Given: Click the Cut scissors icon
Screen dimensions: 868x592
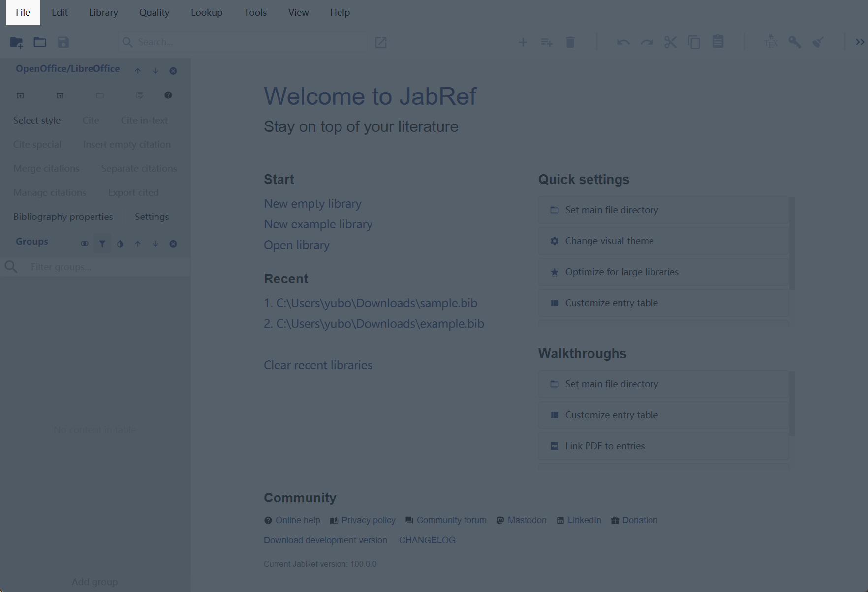Looking at the screenshot, I should [671, 42].
